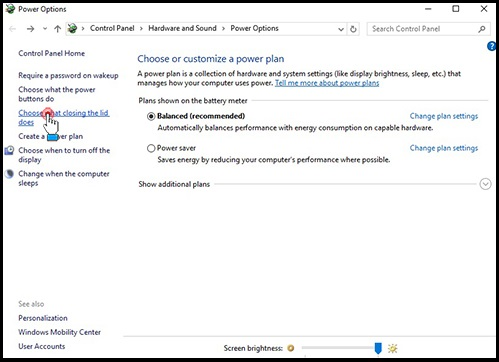Click the dim brightness icon
The image size is (499, 362).
291,348
